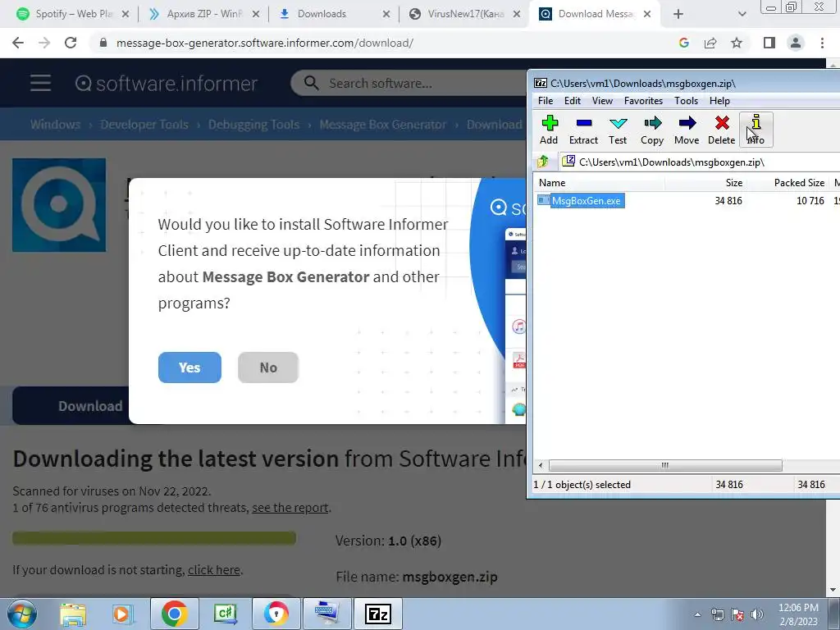The height and width of the screenshot is (630, 840).
Task: Run the Test tool in 7-Zip
Action: coord(618,130)
